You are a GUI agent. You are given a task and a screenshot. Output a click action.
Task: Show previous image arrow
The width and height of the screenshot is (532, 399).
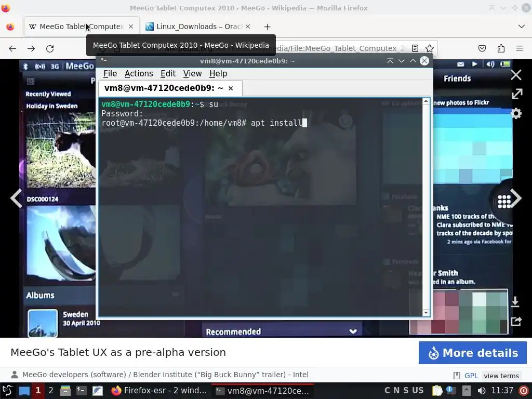click(x=16, y=198)
